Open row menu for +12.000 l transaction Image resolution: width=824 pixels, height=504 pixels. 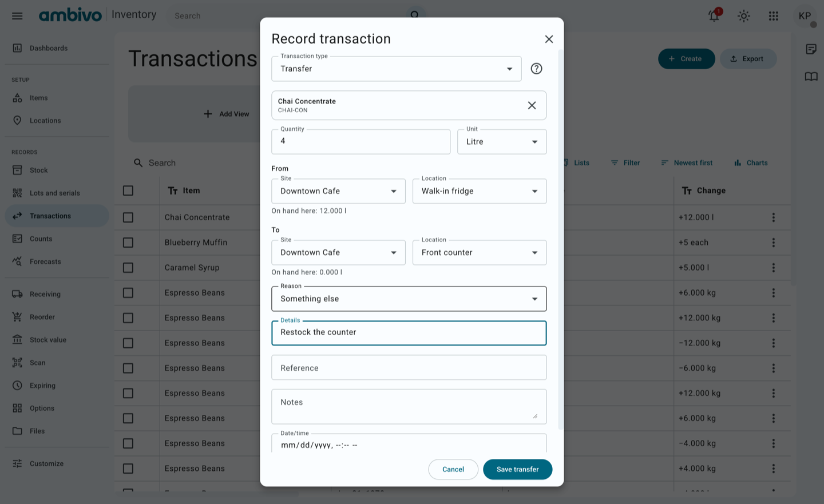773,217
